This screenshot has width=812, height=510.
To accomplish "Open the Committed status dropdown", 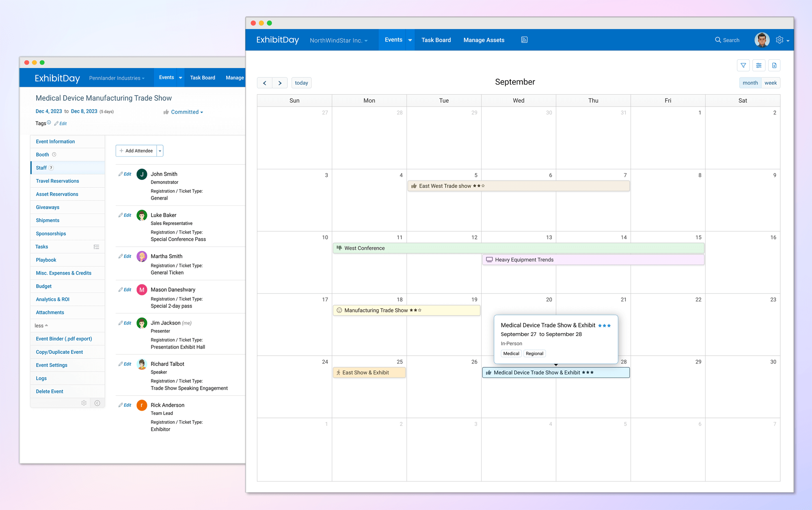I will click(183, 112).
